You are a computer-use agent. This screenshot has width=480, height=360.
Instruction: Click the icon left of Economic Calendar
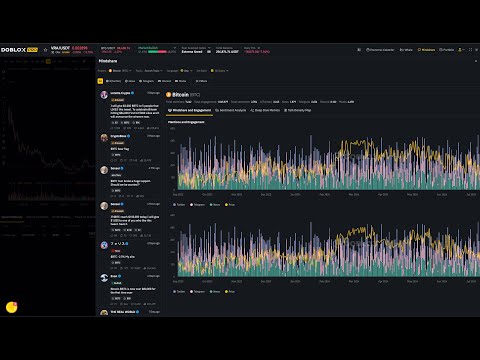[359, 50]
